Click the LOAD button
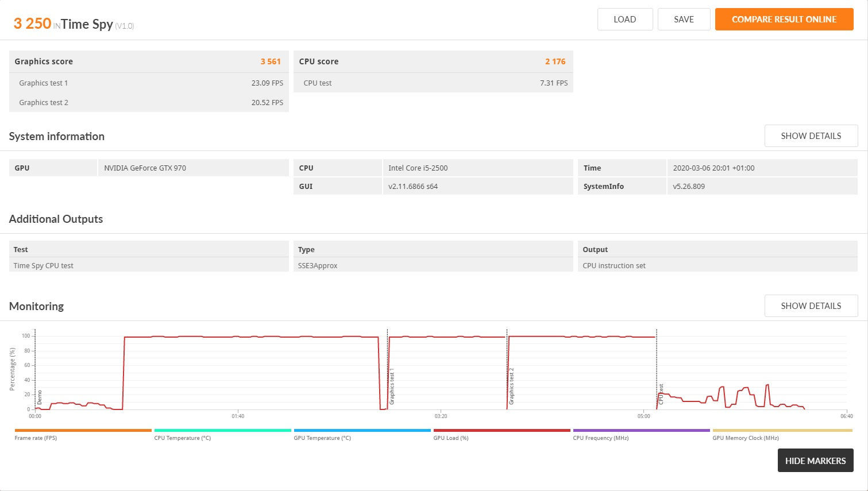The image size is (868, 491). (x=624, y=20)
